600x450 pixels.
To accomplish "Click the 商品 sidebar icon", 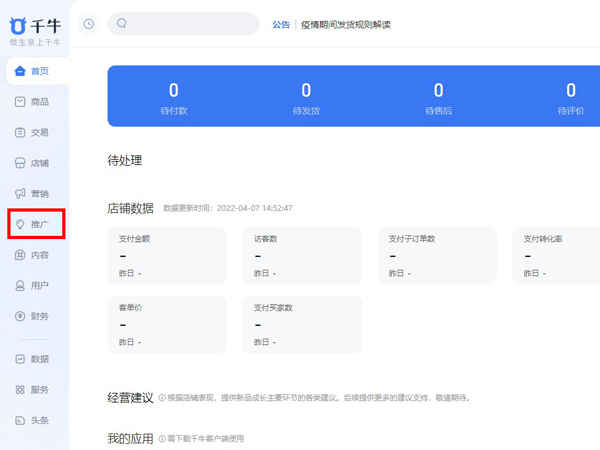I will pyautogui.click(x=20, y=102).
